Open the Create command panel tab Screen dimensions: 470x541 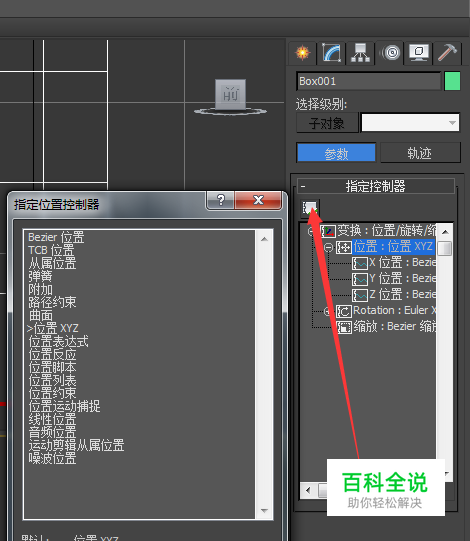303,53
